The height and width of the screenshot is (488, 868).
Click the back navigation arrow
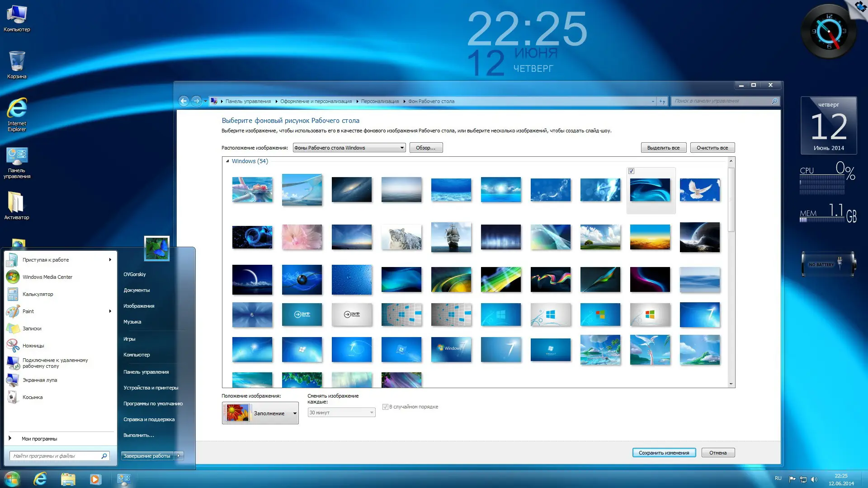(x=184, y=101)
